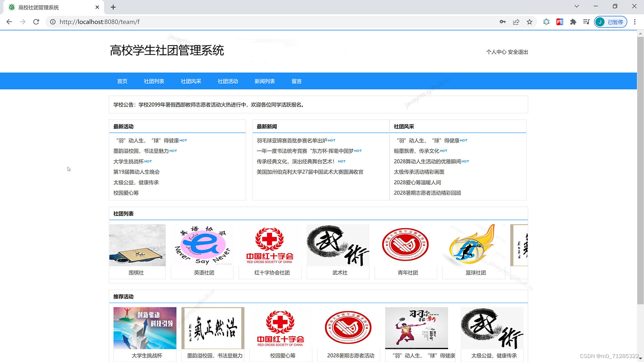Click the password key icon
The image size is (644, 362).
502,22
